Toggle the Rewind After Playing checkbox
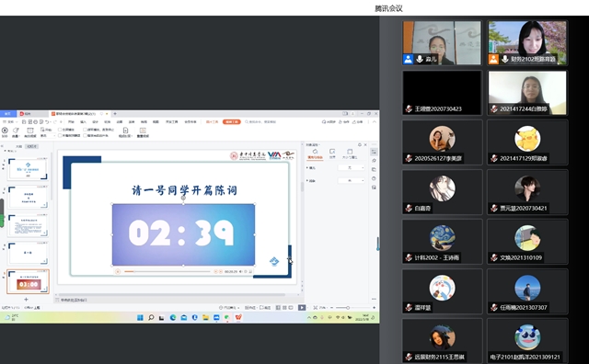This screenshot has height=364, width=589. [x=85, y=135]
